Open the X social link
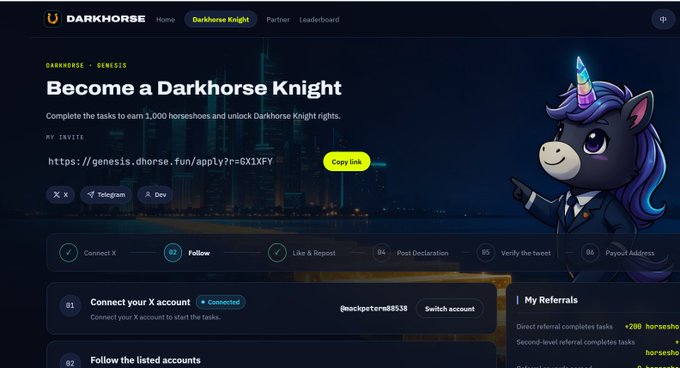The width and height of the screenshot is (680, 368). pos(60,195)
